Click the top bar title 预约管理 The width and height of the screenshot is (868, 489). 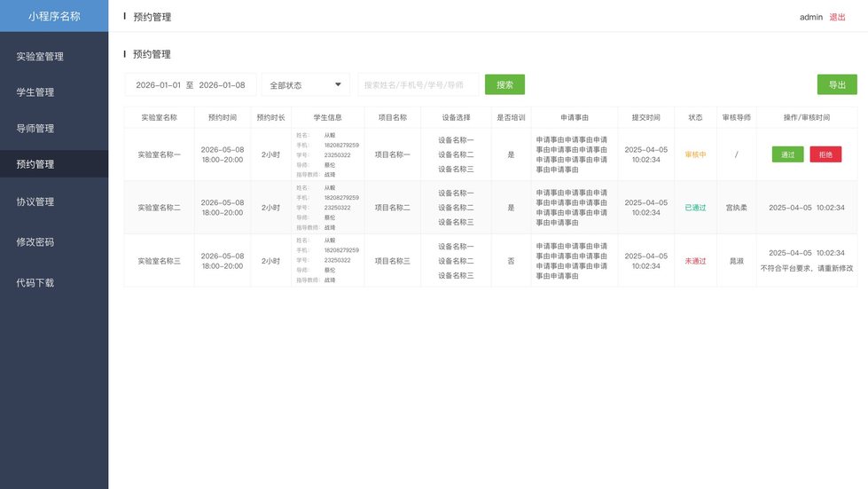152,17
